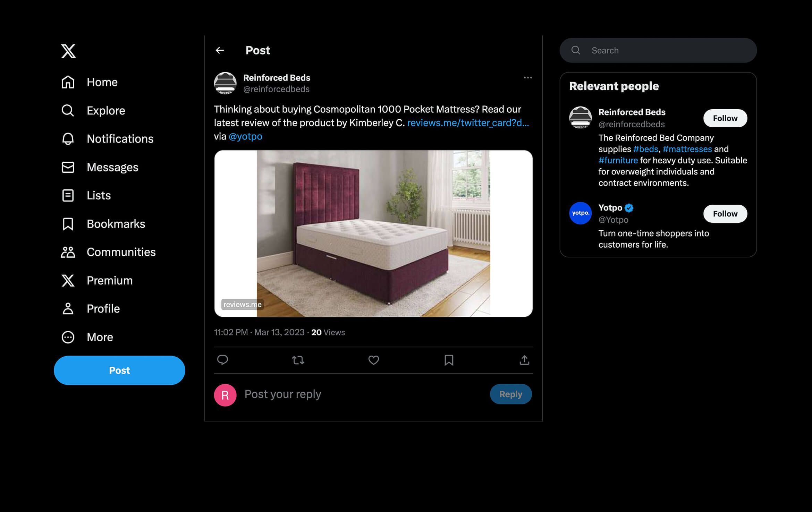Follow the Yotpo account
Image resolution: width=812 pixels, height=512 pixels.
[x=725, y=214]
